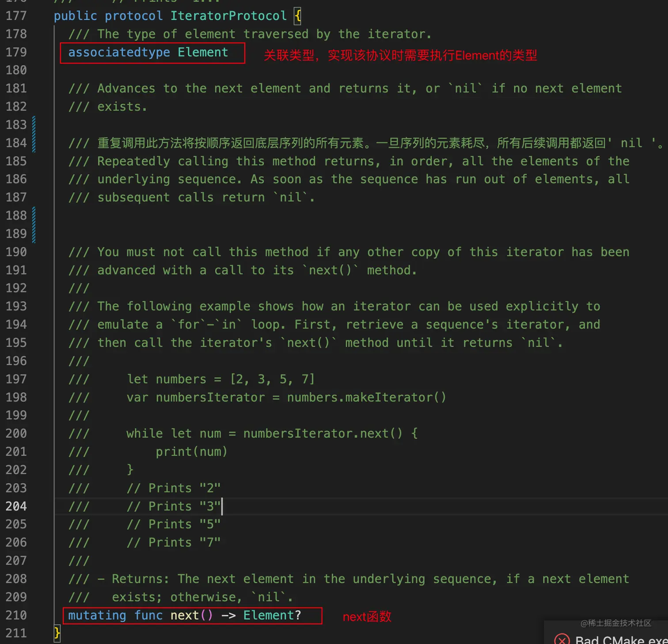This screenshot has height=644, width=668.
Task: Click the "func" keyword on line 210
Action: click(x=148, y=615)
